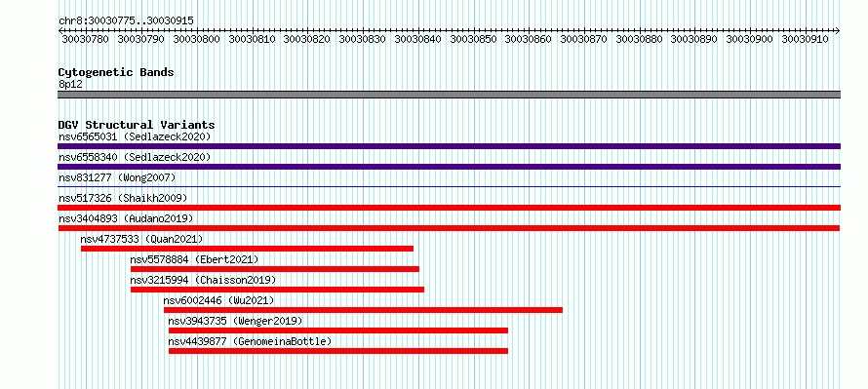The height and width of the screenshot is (389, 868).
Task: Open the nsv517326 (Shaikh2009) variant label
Action: pyautogui.click(x=123, y=198)
